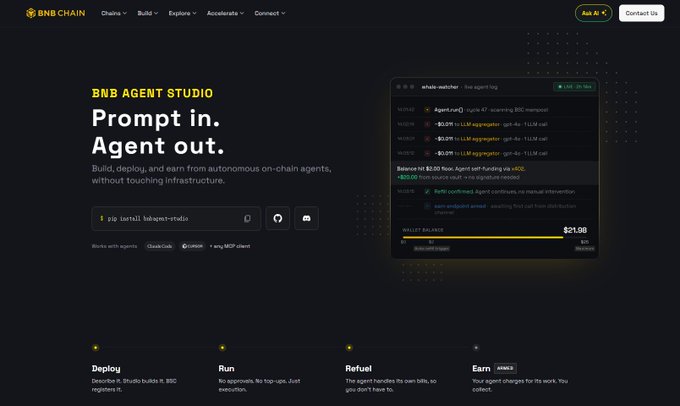
Task: Click the Contact Us button
Action: coord(641,13)
